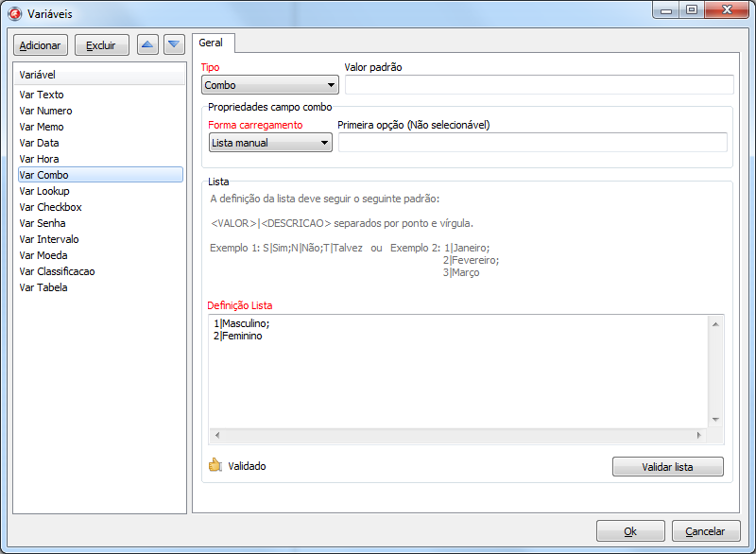
Task: Switch to the Geral tab
Action: 212,43
